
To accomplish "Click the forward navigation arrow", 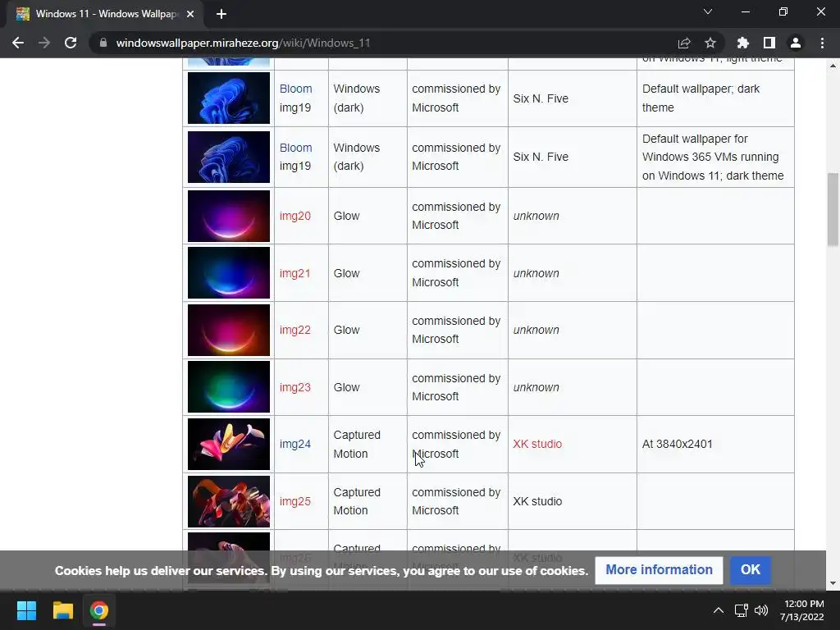I will click(44, 43).
